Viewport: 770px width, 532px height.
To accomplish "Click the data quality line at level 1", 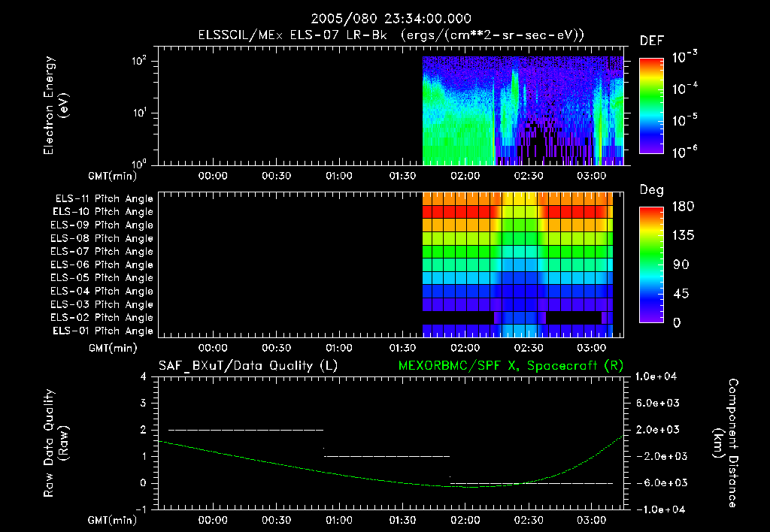I will (x=387, y=456).
